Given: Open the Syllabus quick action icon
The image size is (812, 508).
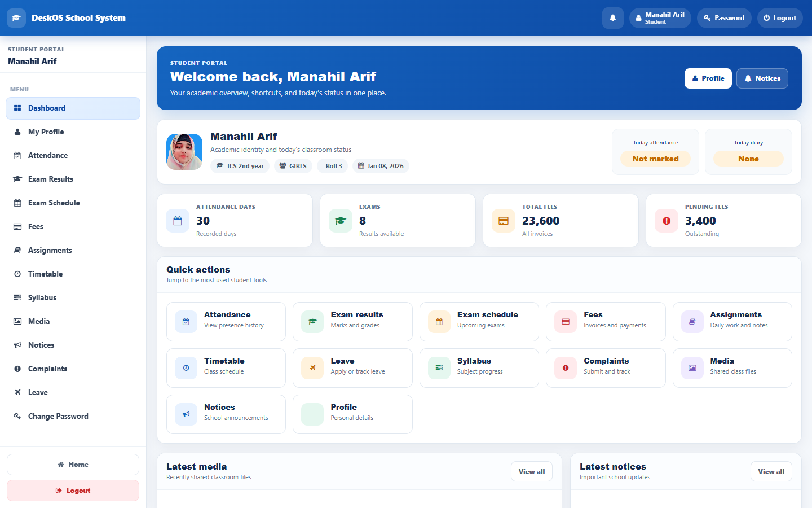Looking at the screenshot, I should (x=439, y=368).
